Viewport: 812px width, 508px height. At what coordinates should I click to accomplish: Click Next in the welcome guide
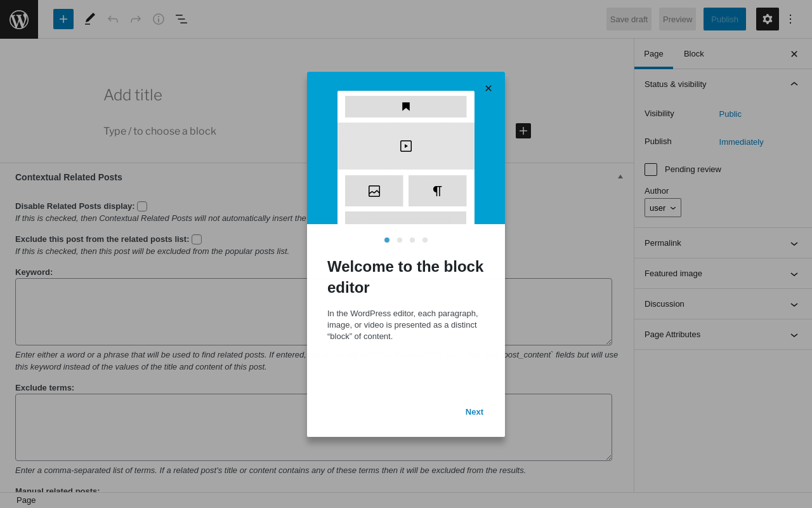[x=475, y=412]
